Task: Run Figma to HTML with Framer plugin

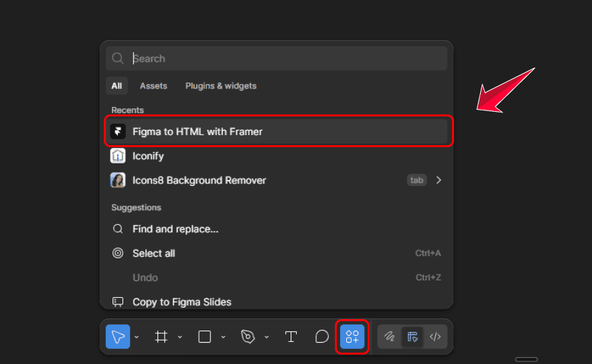Action: click(x=278, y=132)
